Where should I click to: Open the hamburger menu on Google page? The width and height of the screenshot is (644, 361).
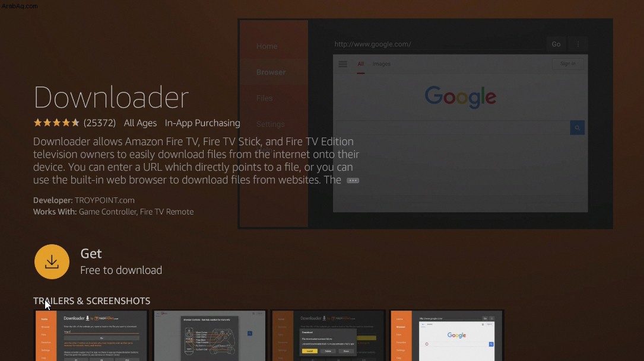343,64
